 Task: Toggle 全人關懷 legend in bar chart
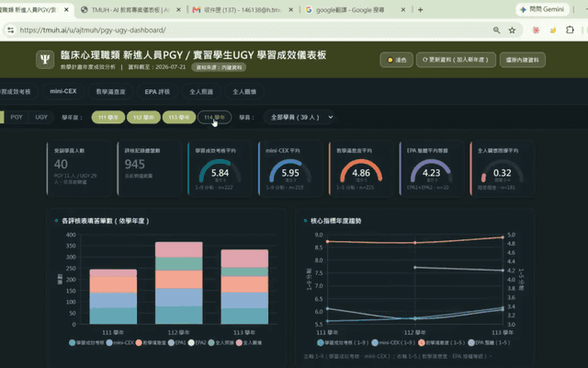pyautogui.click(x=249, y=343)
